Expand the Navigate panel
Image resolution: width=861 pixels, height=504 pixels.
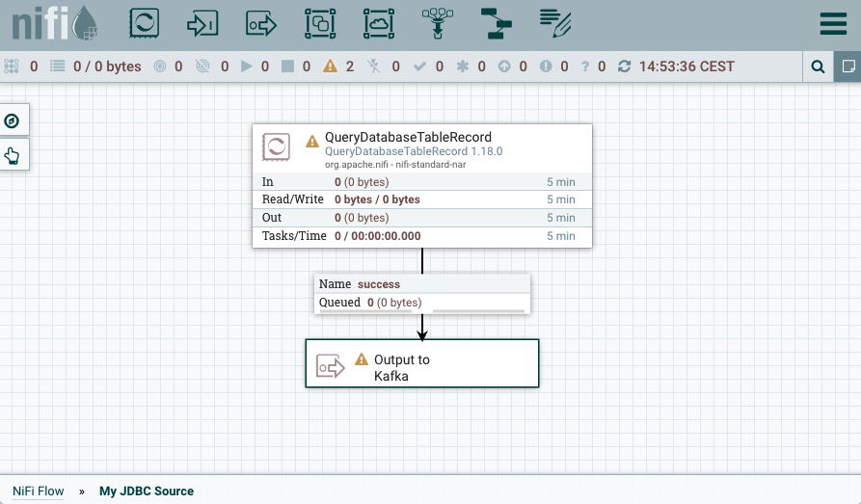click(x=13, y=120)
